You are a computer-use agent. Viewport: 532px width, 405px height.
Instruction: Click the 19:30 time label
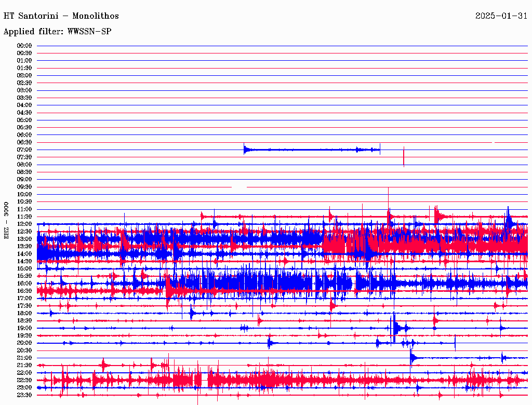[x=24, y=335]
